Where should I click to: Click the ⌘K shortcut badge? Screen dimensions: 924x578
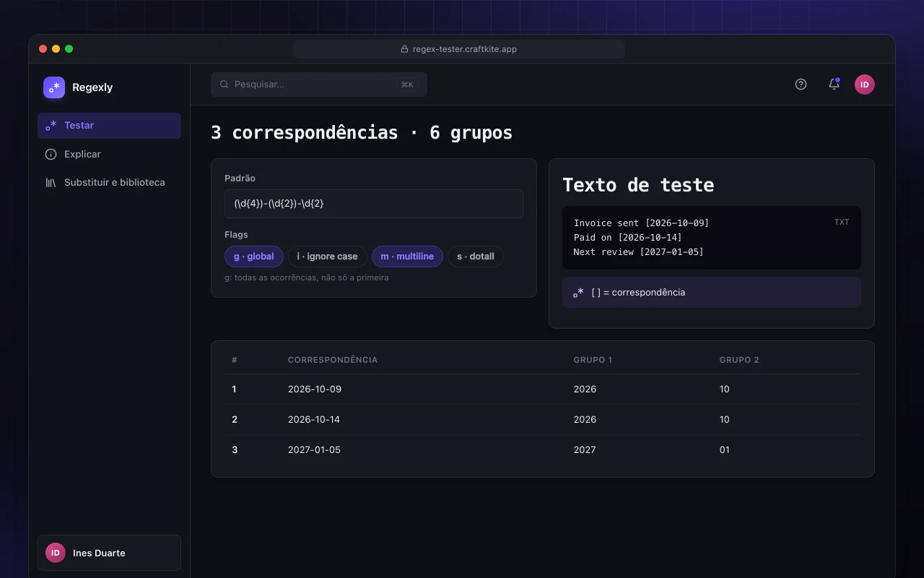[x=407, y=85]
